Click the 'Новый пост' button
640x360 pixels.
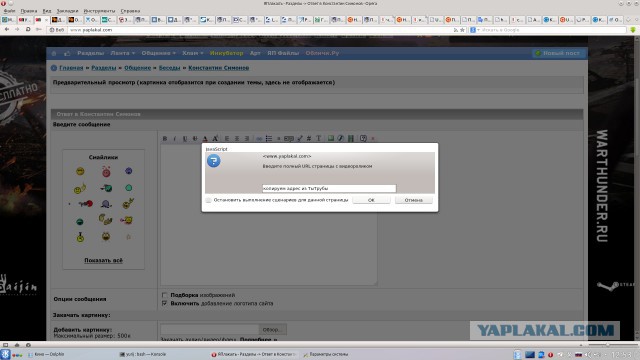click(560, 53)
